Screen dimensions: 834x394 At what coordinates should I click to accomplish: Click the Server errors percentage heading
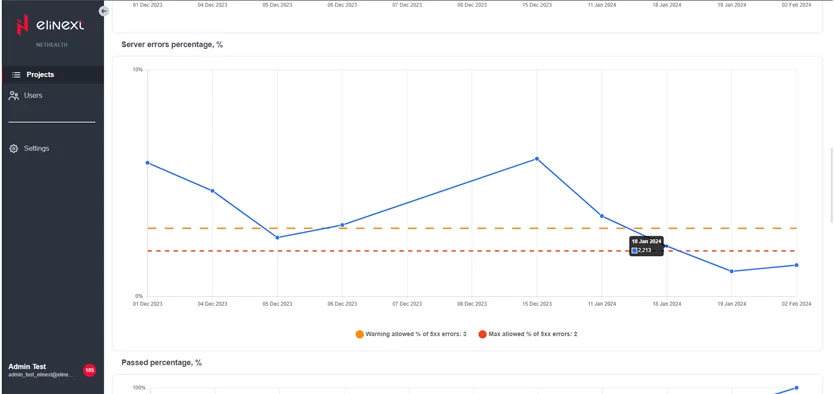coord(172,45)
